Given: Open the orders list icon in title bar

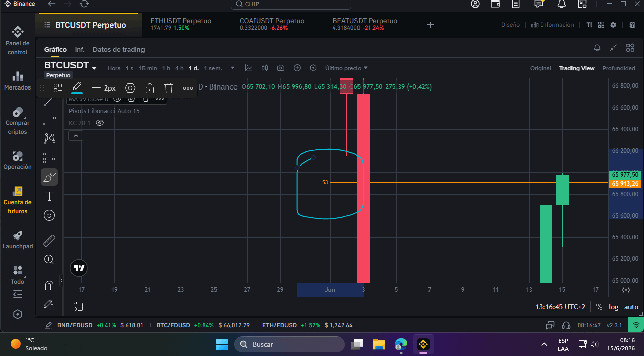Looking at the screenshot, I should (x=515, y=4).
